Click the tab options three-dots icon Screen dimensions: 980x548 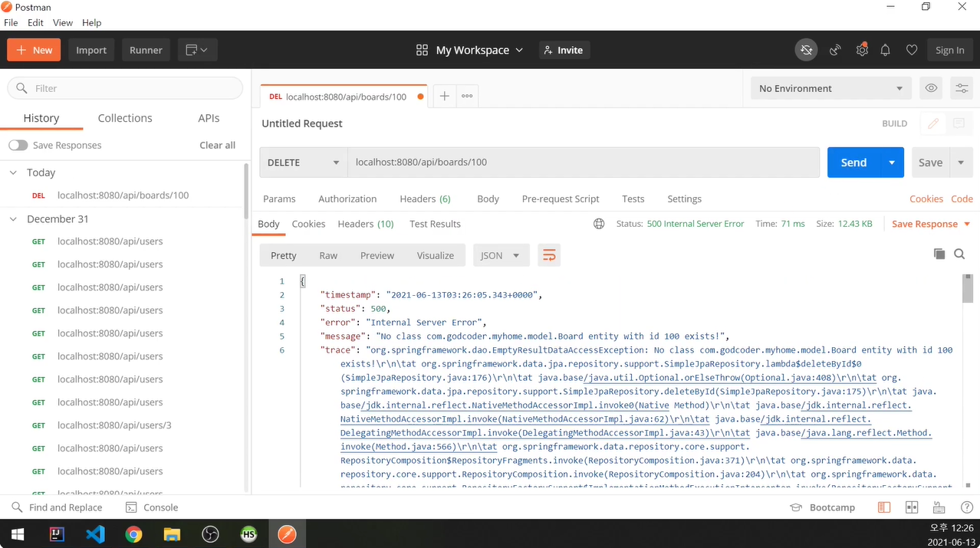[467, 96]
